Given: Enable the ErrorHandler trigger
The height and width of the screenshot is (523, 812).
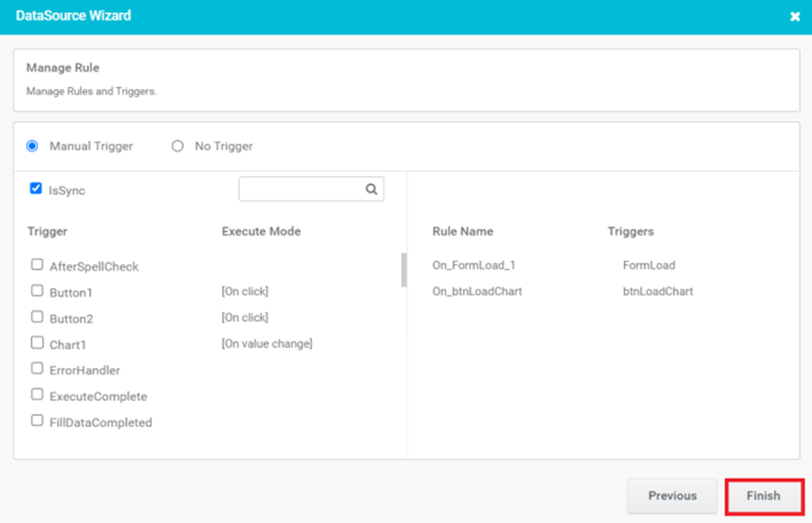Looking at the screenshot, I should [x=37, y=369].
